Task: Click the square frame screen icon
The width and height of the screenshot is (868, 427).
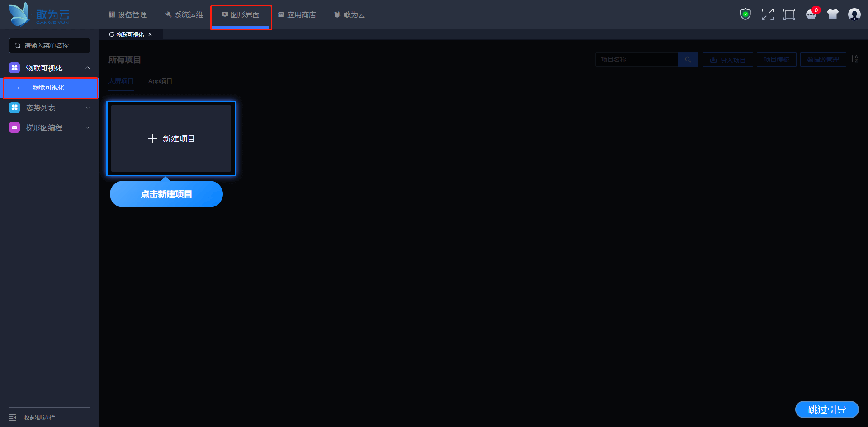Action: [789, 14]
